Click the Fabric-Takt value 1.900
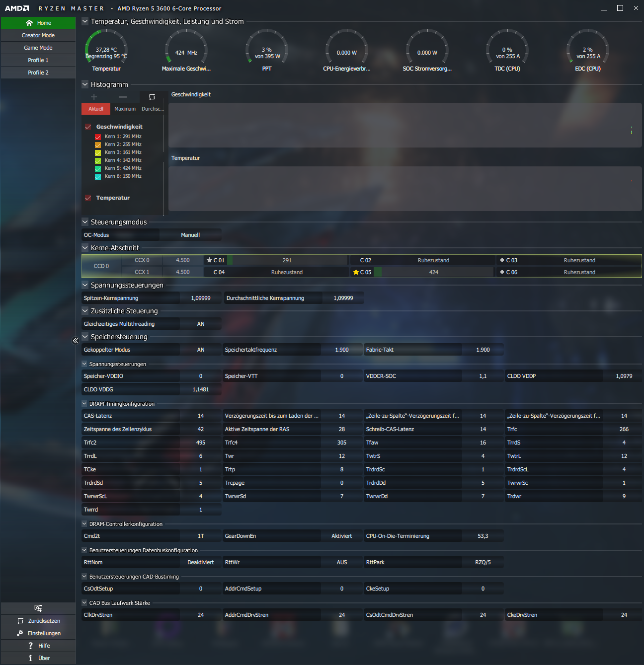The height and width of the screenshot is (665, 644). click(483, 350)
